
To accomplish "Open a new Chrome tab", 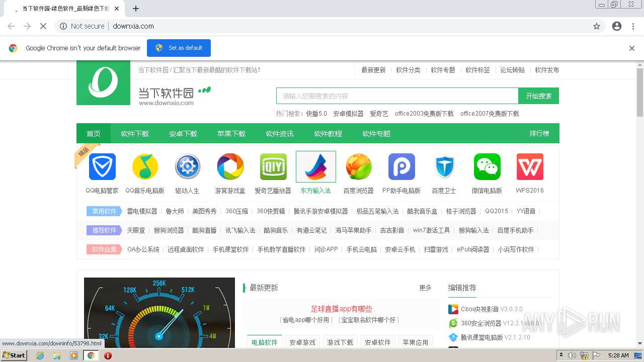I will click(136, 9).
